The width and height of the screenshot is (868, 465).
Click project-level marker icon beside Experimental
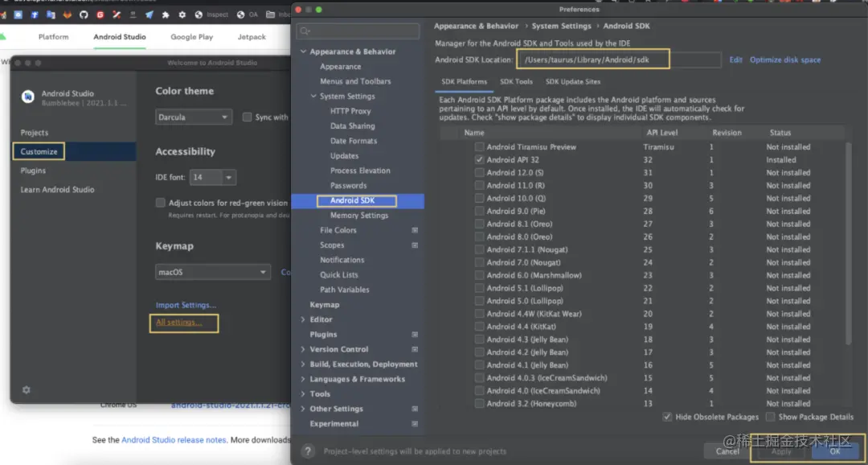(x=415, y=423)
